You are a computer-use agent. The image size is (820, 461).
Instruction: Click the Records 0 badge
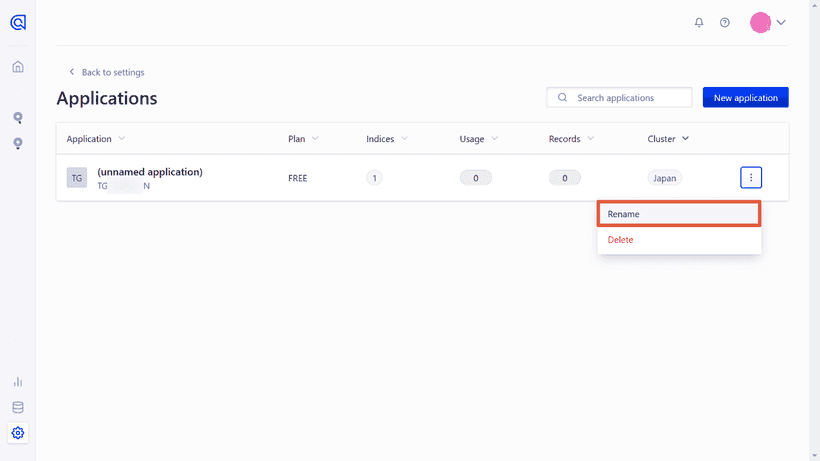coord(564,178)
